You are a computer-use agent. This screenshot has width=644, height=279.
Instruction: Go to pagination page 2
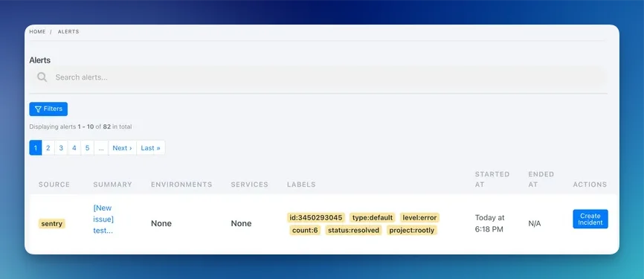(x=48, y=148)
